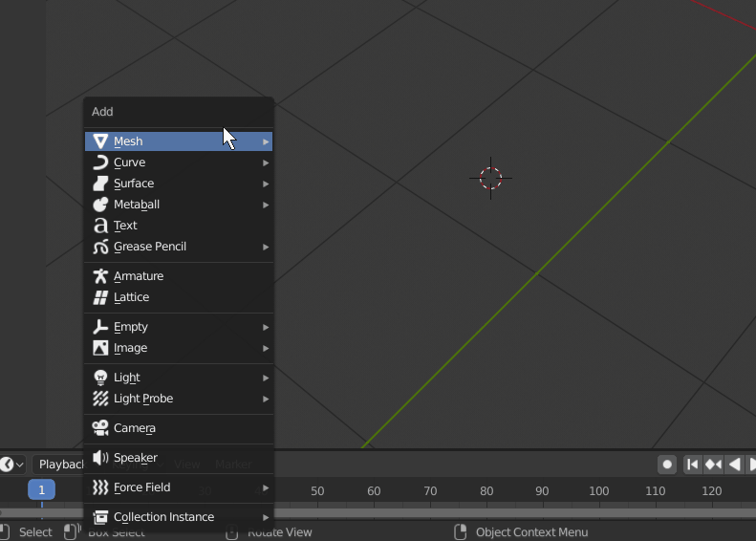Open the timeline editor type dropdown
Screen dimensions: 756x541
coord(11,465)
